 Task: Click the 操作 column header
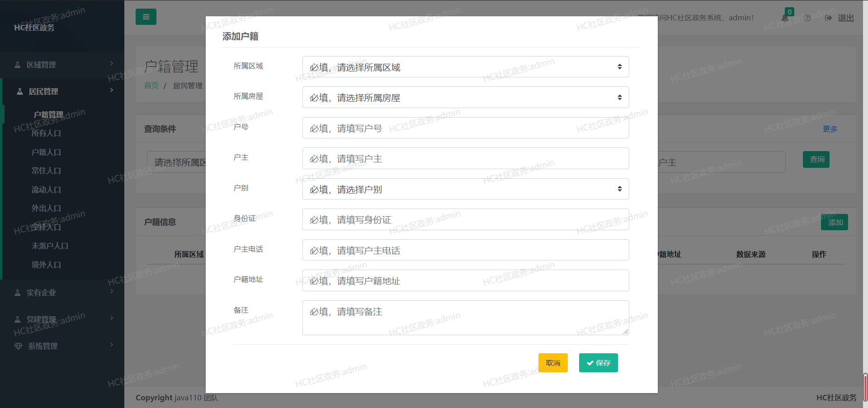tap(819, 254)
